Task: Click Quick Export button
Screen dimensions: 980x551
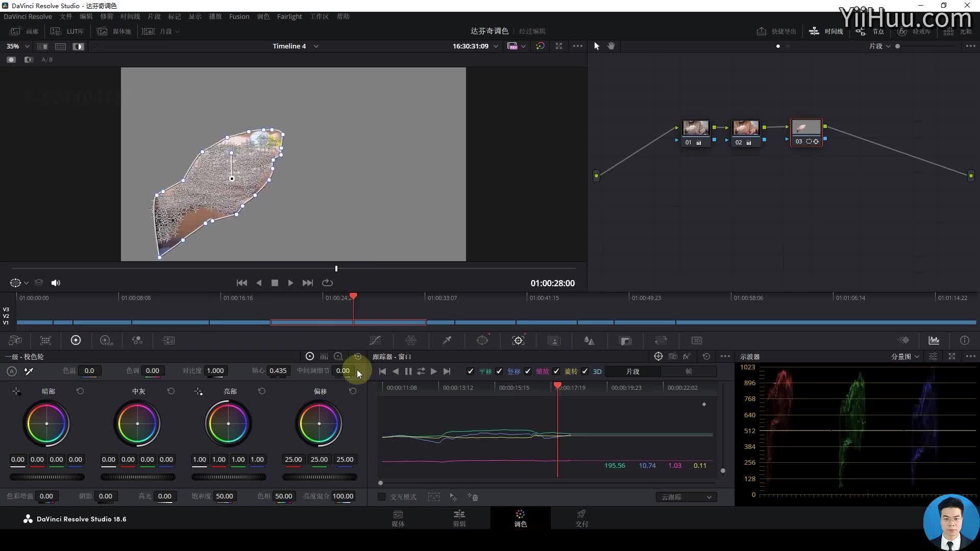Action: click(776, 32)
